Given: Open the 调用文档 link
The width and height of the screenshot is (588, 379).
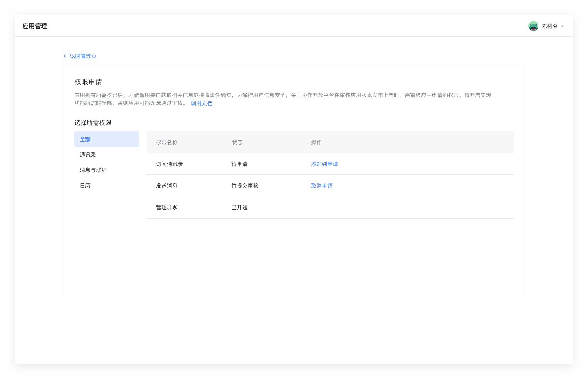Looking at the screenshot, I should point(202,103).
